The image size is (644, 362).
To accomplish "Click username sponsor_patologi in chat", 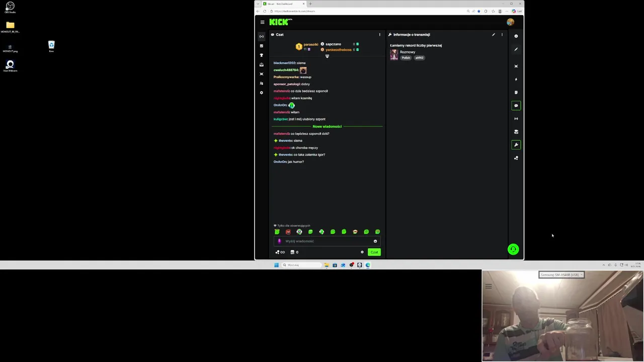I will coord(287,84).
